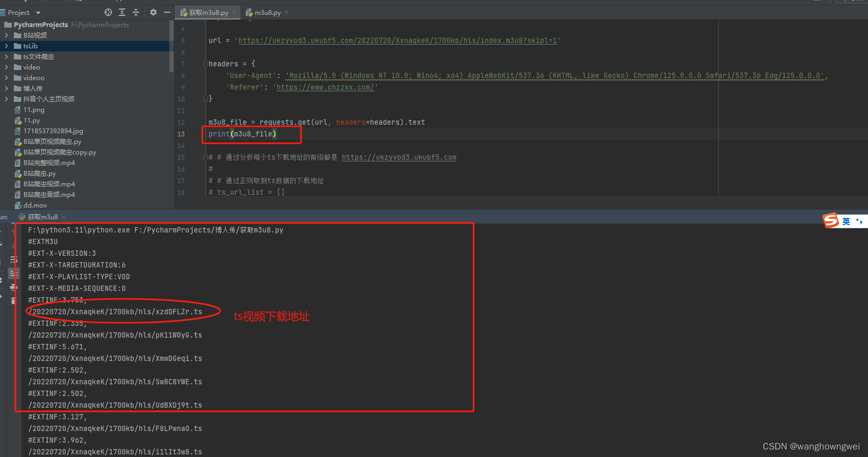Click the Sogou input method S icon
The image size is (868, 457).
pos(831,220)
